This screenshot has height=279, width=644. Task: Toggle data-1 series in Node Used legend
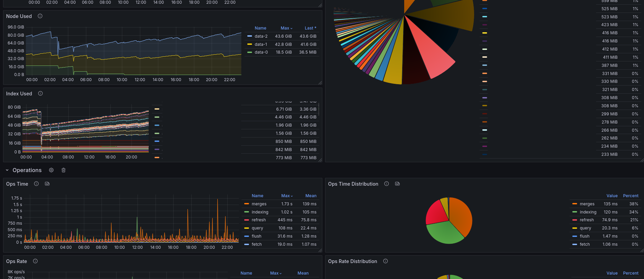[261, 44]
